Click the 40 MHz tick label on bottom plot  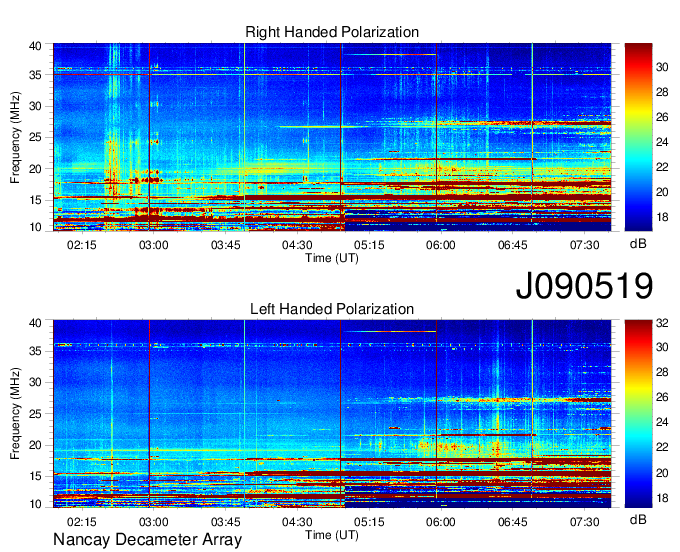[x=35, y=323]
